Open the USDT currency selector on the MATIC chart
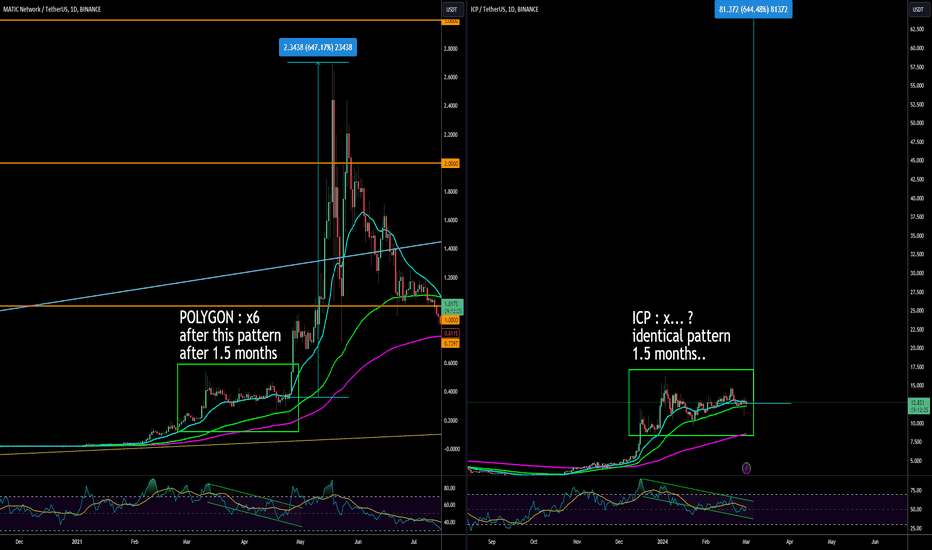Image resolution: width=932 pixels, height=550 pixels. tap(451, 9)
